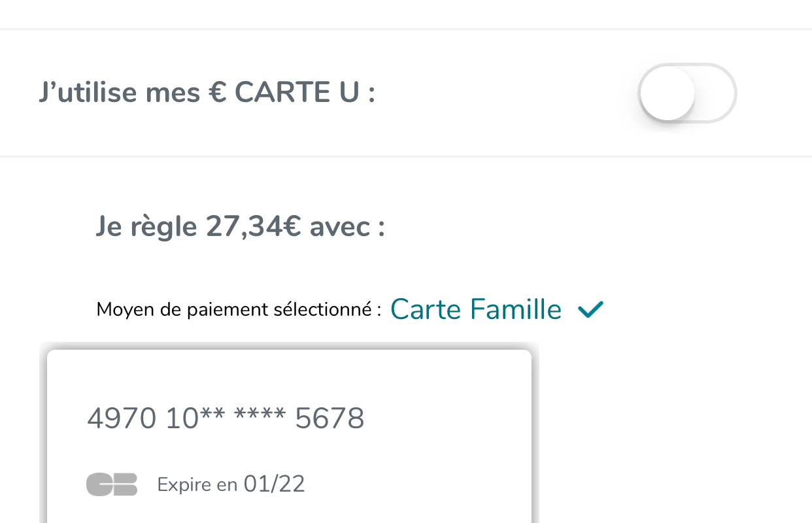Click the "Je règle 27,34€ avec" heading

pyautogui.click(x=240, y=227)
